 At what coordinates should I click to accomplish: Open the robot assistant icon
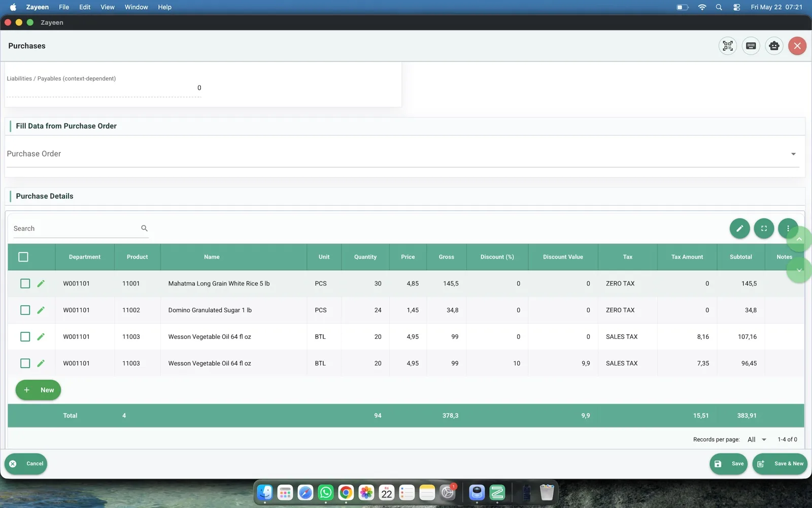pyautogui.click(x=774, y=46)
